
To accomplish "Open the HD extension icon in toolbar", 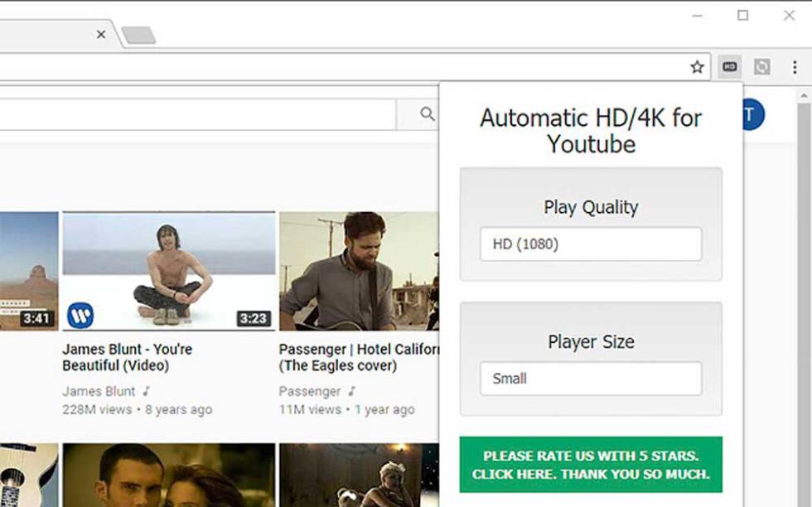I will [x=730, y=67].
